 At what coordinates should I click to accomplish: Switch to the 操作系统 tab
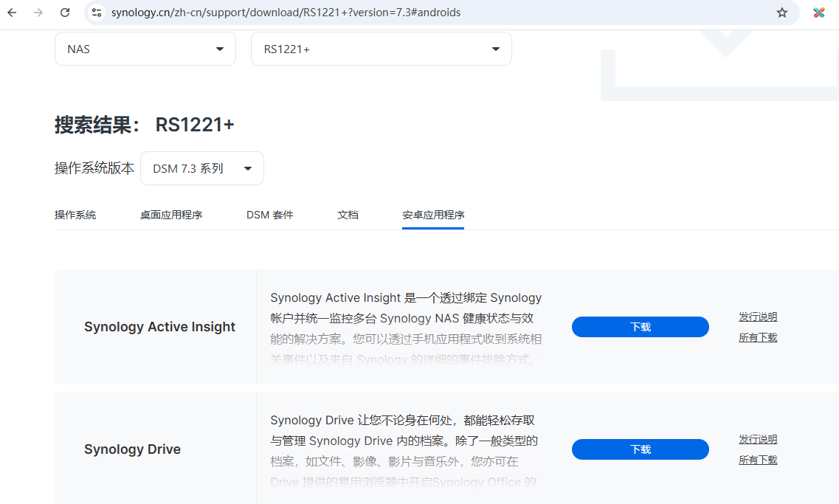click(75, 215)
